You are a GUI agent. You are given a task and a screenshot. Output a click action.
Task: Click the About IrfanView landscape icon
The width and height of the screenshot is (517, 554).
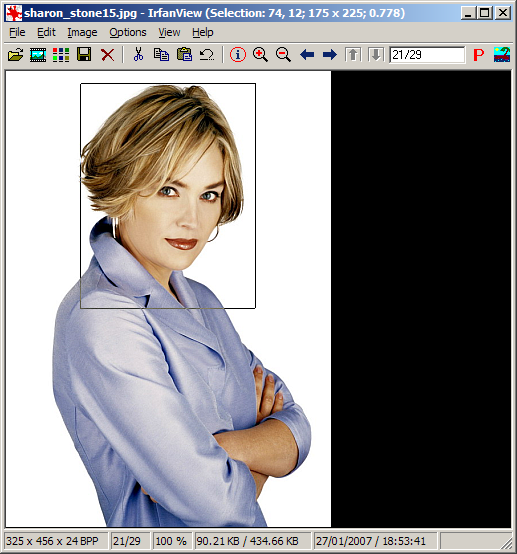(x=502, y=55)
